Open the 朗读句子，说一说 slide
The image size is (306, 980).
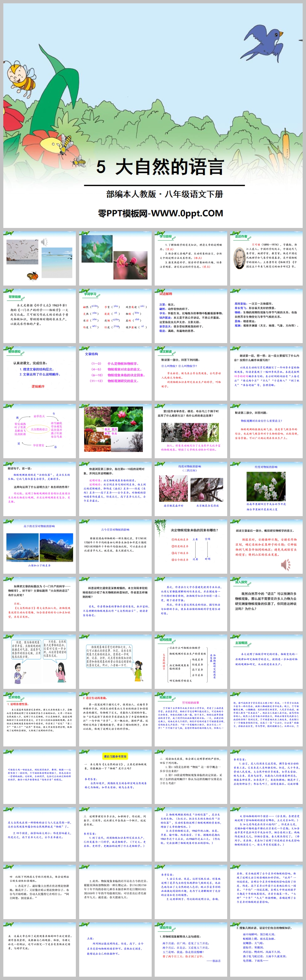(40, 489)
